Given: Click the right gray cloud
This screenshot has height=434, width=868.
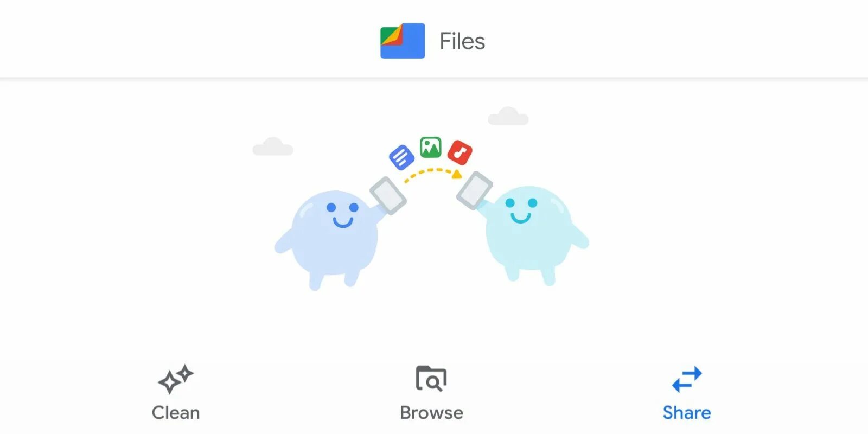Looking at the screenshot, I should coord(508,116).
